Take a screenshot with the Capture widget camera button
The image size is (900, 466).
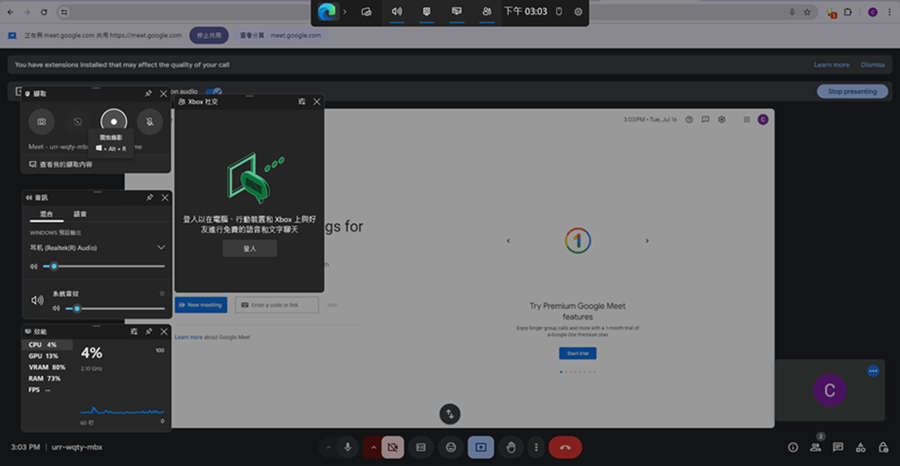coord(42,122)
